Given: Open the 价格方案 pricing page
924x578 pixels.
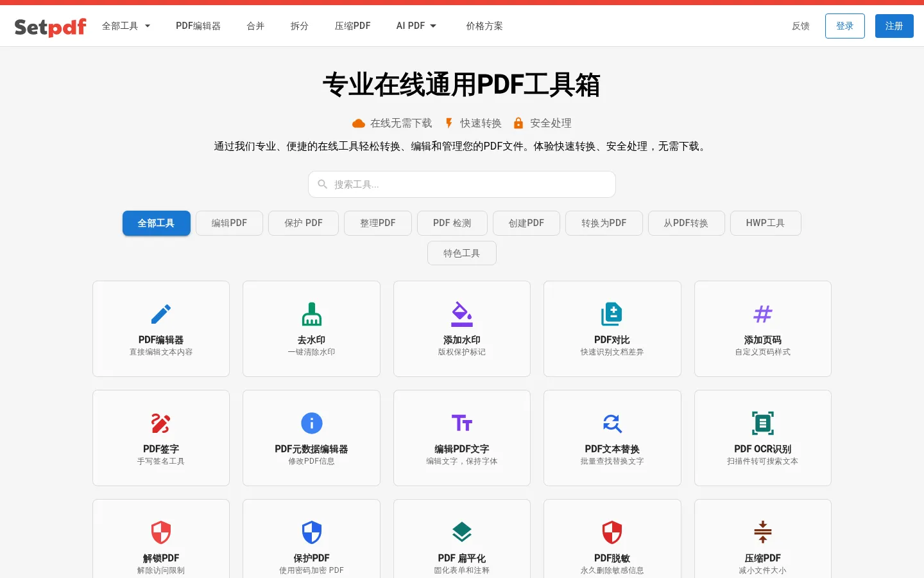Looking at the screenshot, I should click(x=484, y=26).
